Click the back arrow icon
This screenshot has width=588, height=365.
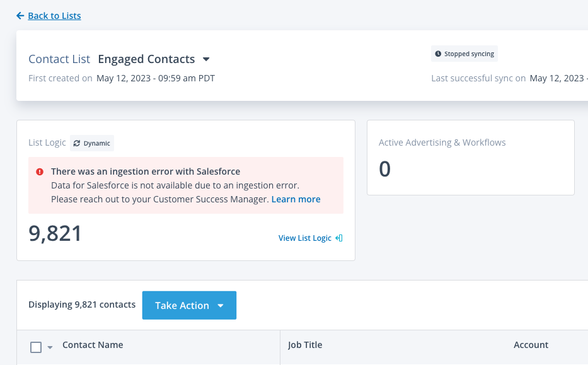tap(20, 16)
